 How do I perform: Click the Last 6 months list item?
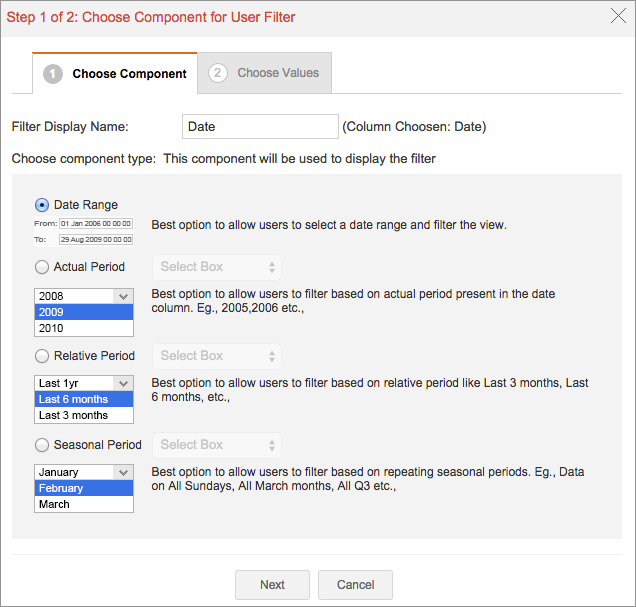point(83,399)
